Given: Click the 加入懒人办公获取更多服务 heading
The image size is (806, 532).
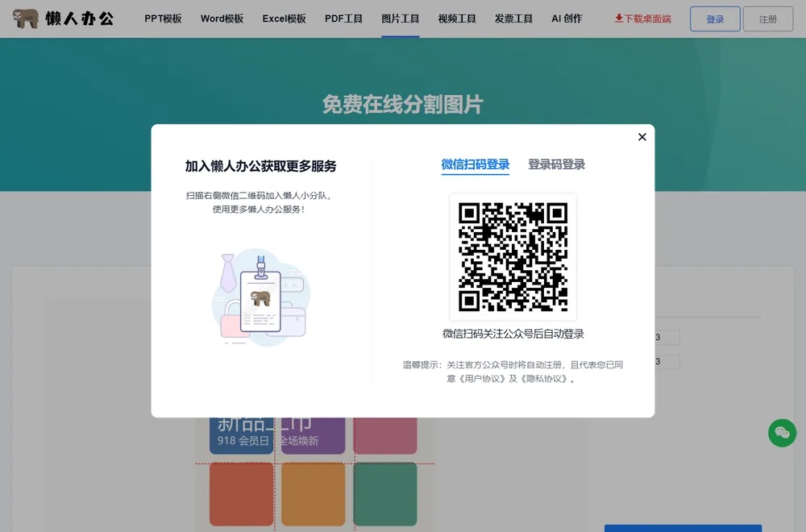Looking at the screenshot, I should [260, 166].
